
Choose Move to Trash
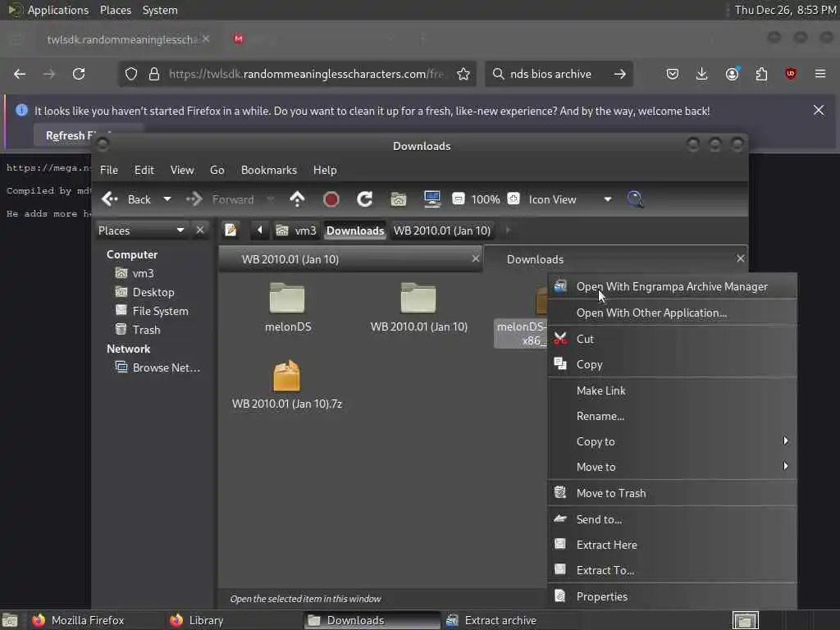coord(672,493)
